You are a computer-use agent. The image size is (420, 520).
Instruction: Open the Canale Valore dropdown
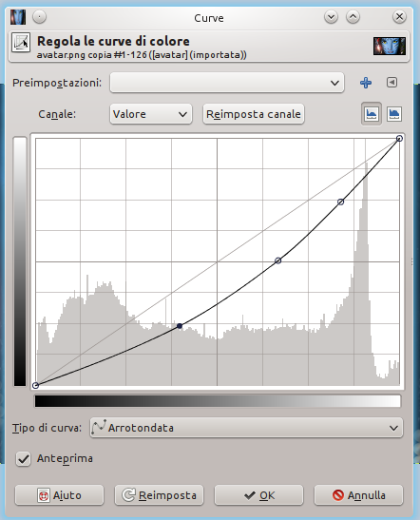click(x=151, y=114)
